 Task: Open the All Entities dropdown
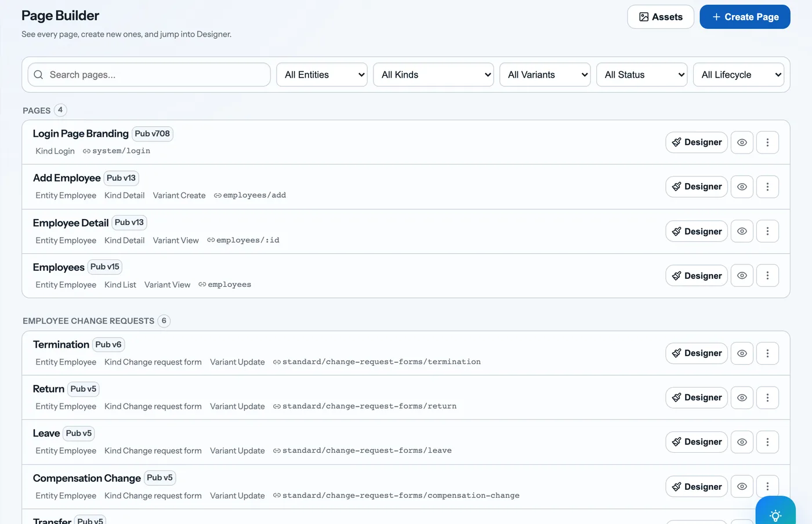point(322,75)
